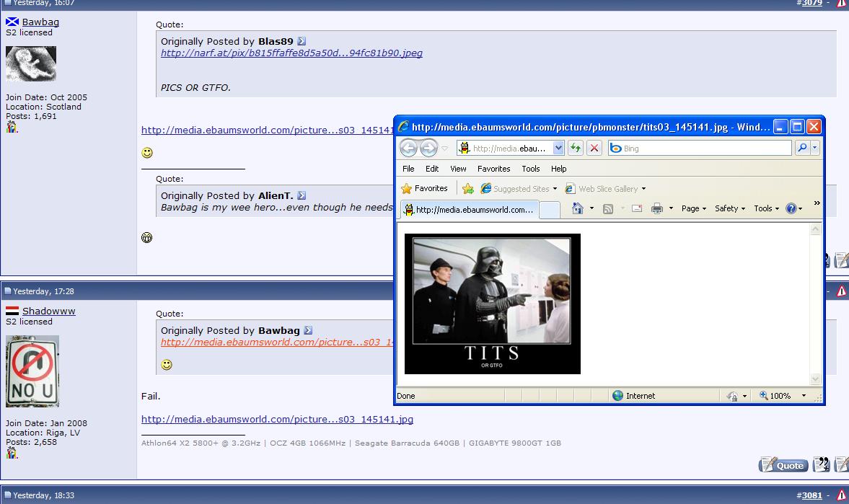Screen dimensions: 849x504
Task: Click the Protected Mode status icon
Action: tap(732, 397)
